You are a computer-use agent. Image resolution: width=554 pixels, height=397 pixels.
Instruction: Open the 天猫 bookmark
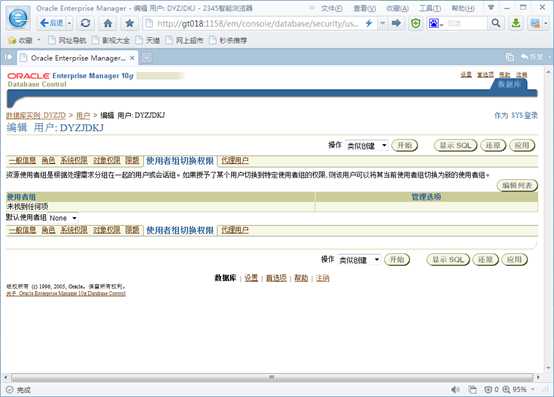point(148,41)
